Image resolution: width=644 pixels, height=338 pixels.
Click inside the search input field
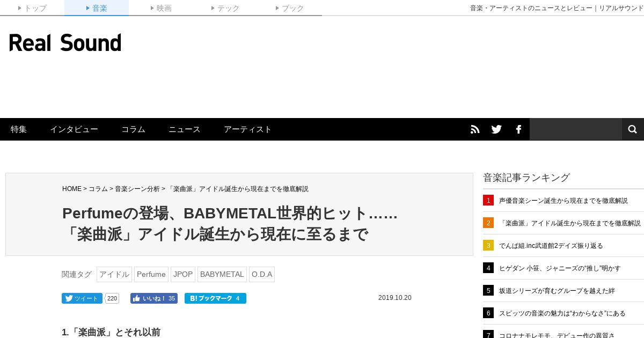click(576, 129)
